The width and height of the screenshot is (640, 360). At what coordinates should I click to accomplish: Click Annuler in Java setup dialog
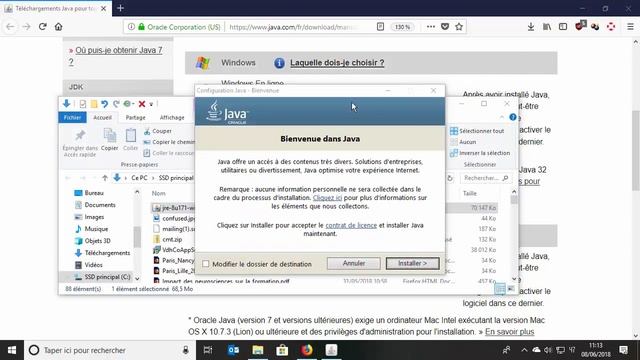coord(353,263)
